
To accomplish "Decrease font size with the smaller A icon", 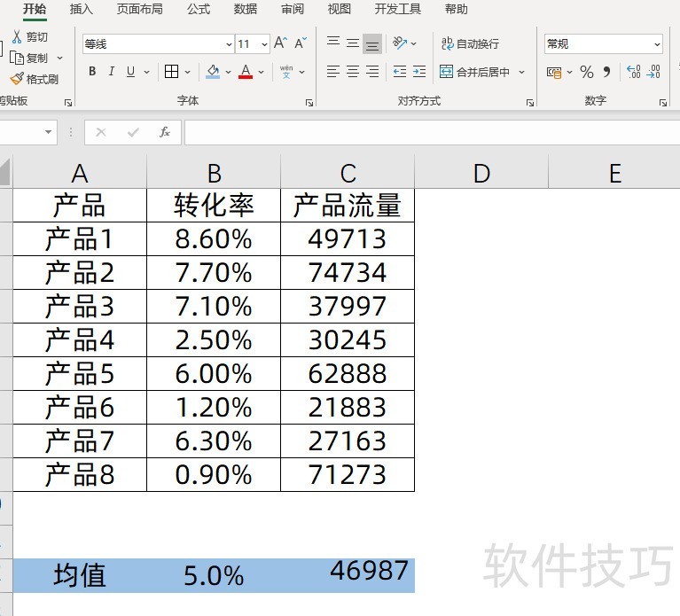I will pyautogui.click(x=300, y=43).
